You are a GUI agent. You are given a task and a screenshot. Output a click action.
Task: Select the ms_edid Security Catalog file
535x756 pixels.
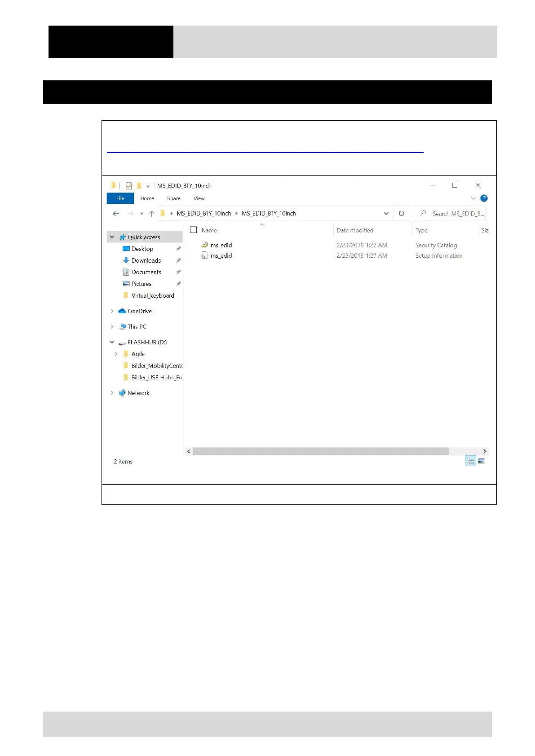[221, 245]
